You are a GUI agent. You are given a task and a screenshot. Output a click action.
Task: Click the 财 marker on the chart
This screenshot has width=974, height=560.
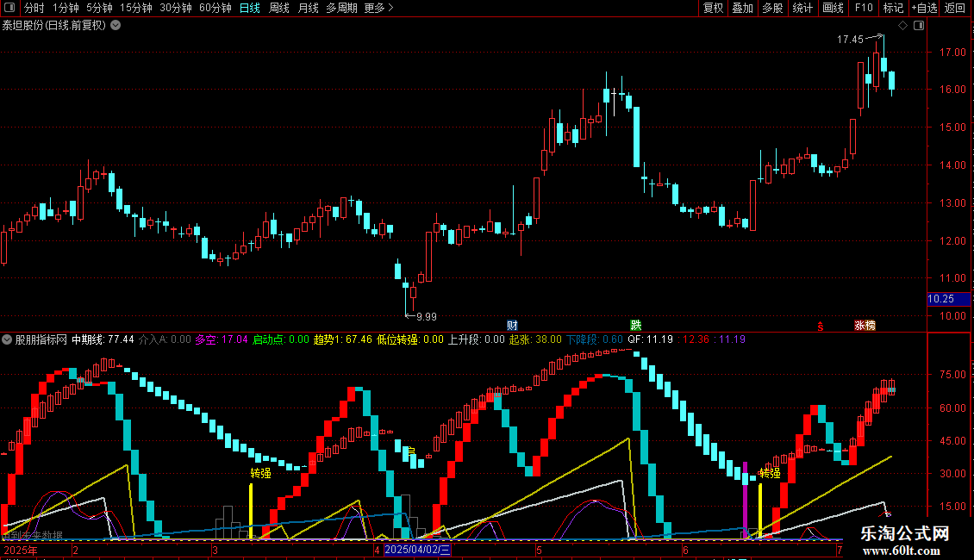pyautogui.click(x=512, y=326)
